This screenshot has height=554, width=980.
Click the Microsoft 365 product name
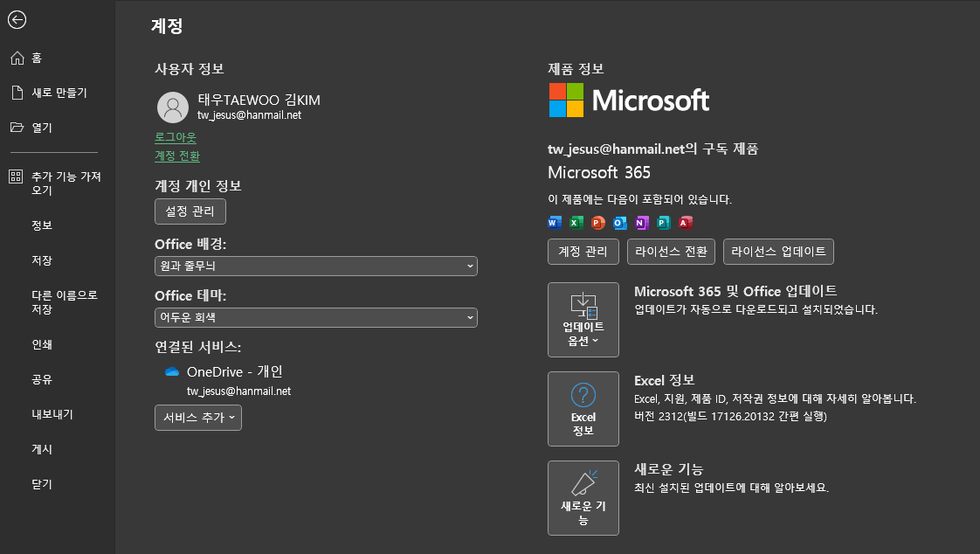[599, 172]
